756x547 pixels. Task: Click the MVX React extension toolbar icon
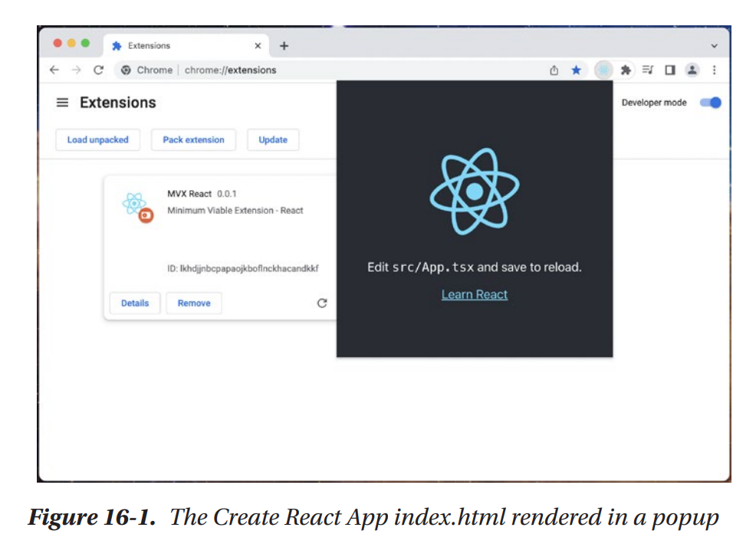[604, 70]
